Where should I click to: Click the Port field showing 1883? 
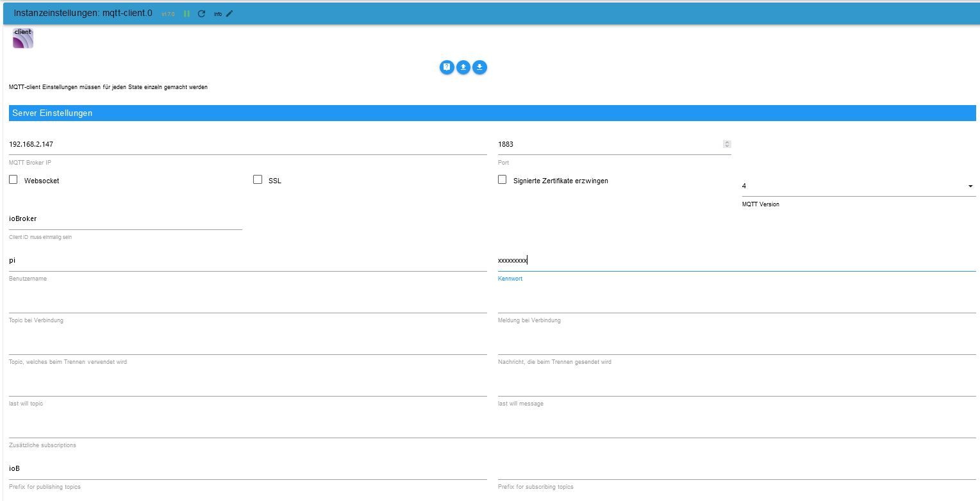[614, 145]
